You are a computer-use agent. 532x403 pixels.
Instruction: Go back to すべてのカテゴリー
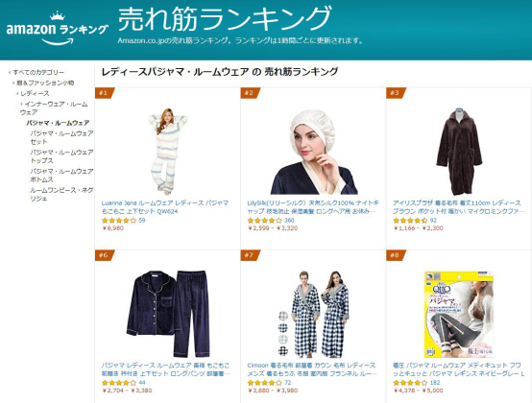click(38, 72)
